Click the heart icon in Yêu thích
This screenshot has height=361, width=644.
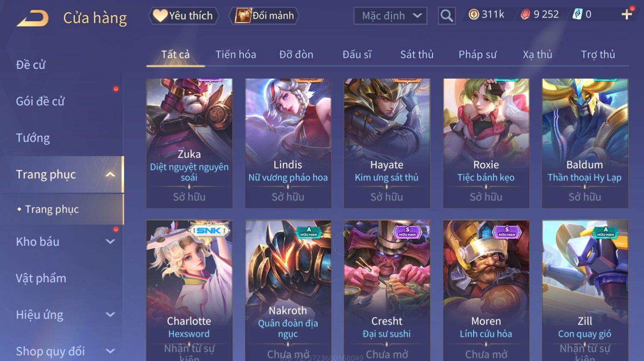pyautogui.click(x=160, y=16)
